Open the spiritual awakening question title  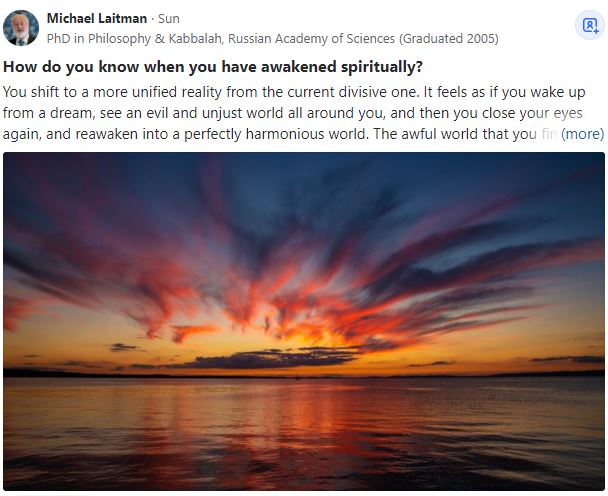pos(213,67)
